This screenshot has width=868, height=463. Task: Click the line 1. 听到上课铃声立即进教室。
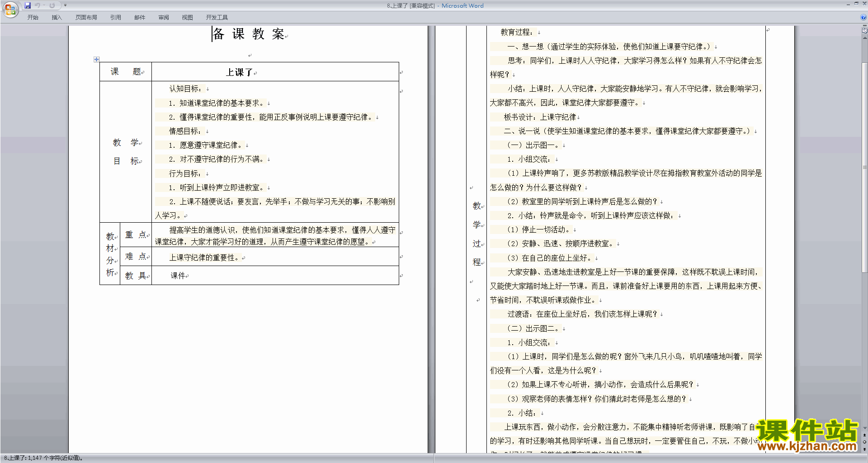217,187
